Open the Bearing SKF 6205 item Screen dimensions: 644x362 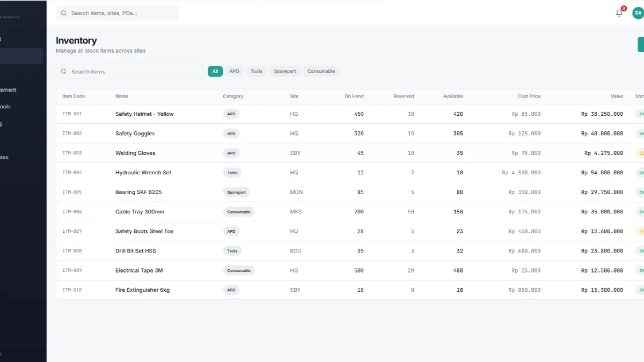click(138, 192)
